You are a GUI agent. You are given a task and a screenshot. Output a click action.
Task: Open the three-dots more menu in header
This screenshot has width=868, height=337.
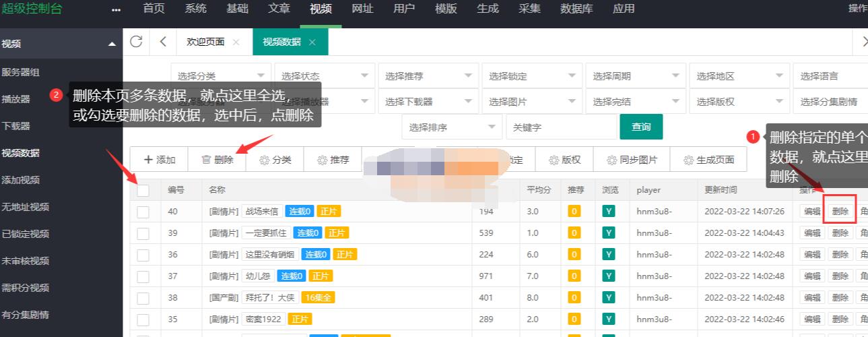pyautogui.click(x=116, y=9)
